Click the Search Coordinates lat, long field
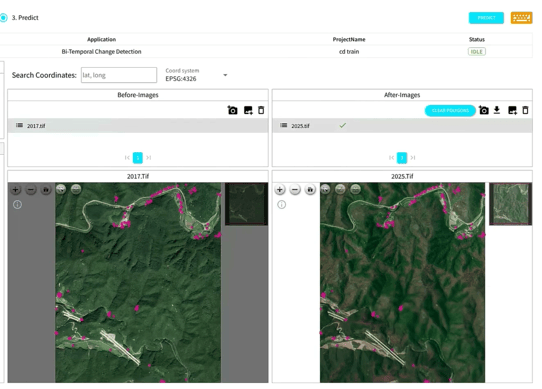This screenshot has height=389, width=542. (x=119, y=75)
